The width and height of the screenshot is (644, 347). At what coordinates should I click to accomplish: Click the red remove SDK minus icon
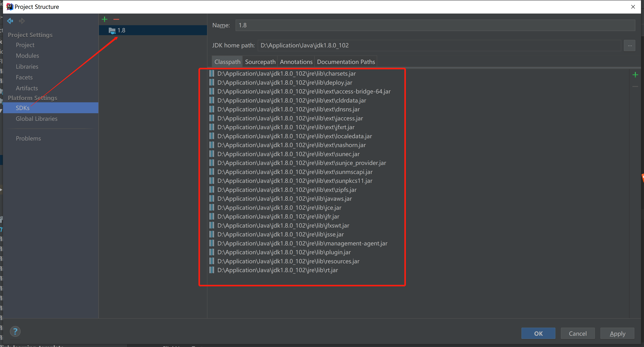click(116, 19)
